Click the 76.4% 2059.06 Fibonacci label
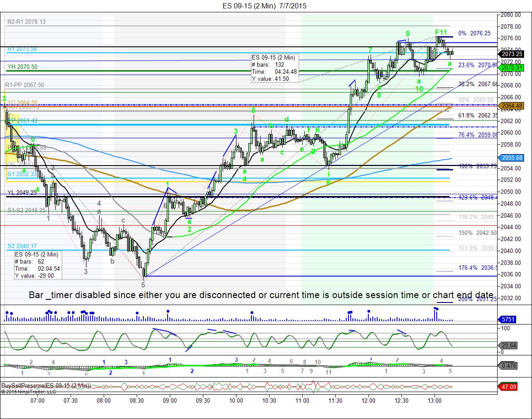The width and height of the screenshot is (532, 419). click(478, 135)
